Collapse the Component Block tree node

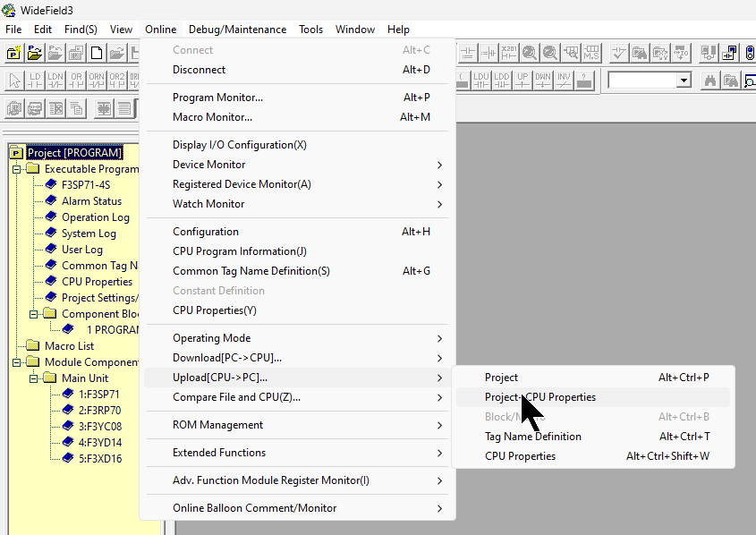[33, 314]
